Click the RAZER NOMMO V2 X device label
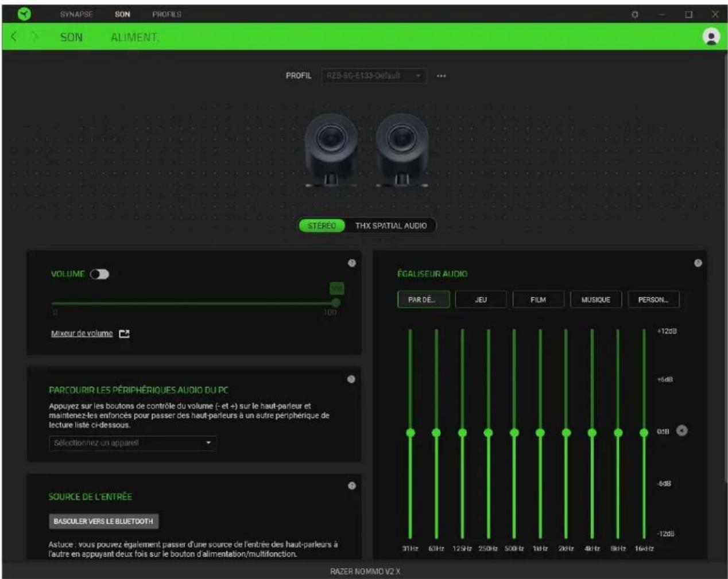Image resolution: width=728 pixels, height=579 pixels. [x=365, y=571]
